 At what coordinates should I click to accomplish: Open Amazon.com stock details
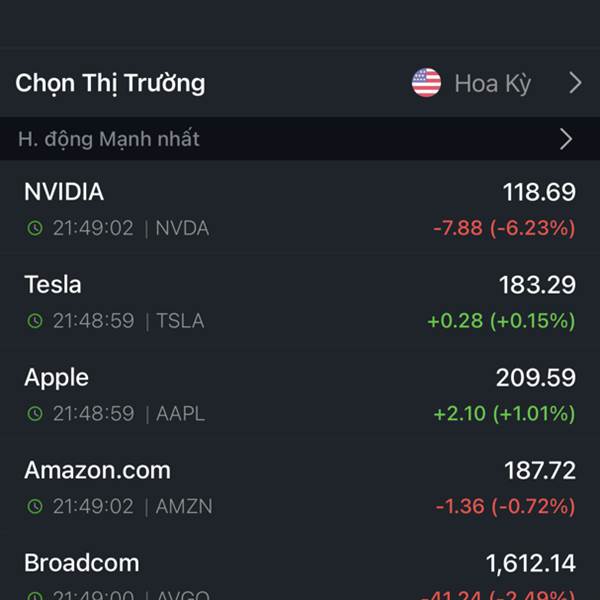300,487
